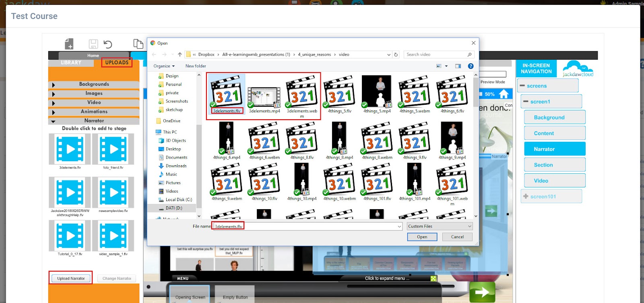Viewport: 644px width, 303px height.
Task: Save the course with the floppy disk icon
Action: [93, 44]
